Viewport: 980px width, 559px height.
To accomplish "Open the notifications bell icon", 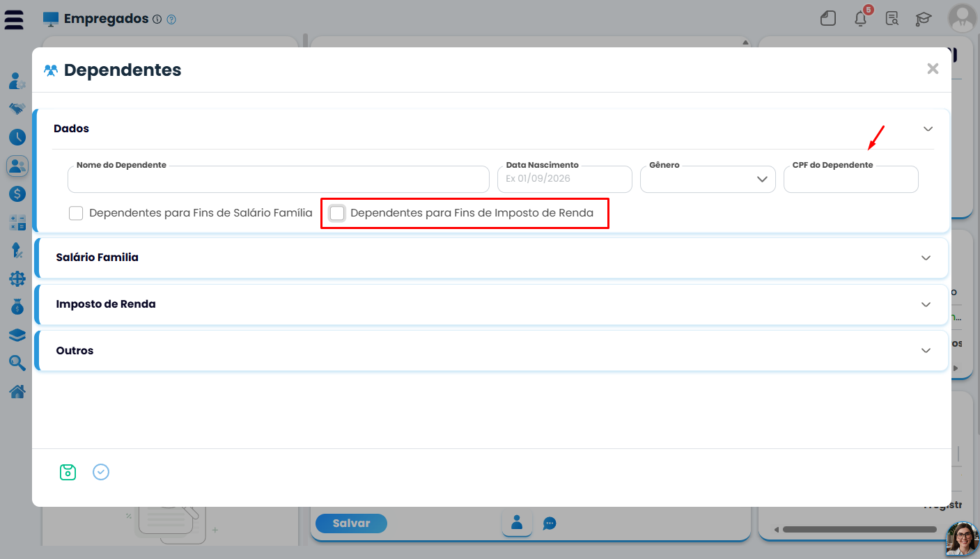I will point(861,18).
